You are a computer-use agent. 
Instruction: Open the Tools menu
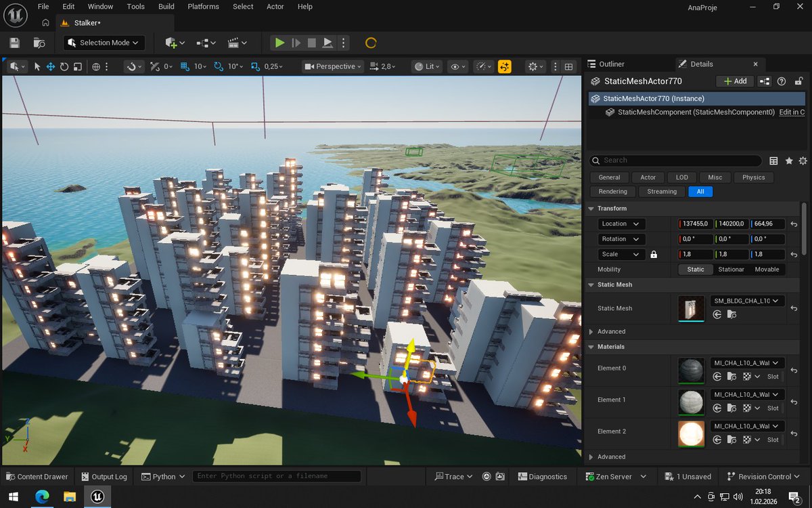(135, 6)
